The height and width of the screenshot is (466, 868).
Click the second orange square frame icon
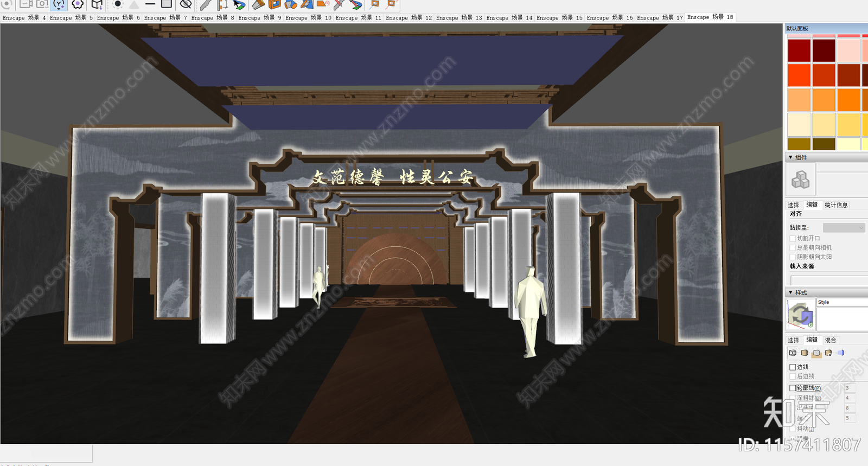[x=391, y=4]
